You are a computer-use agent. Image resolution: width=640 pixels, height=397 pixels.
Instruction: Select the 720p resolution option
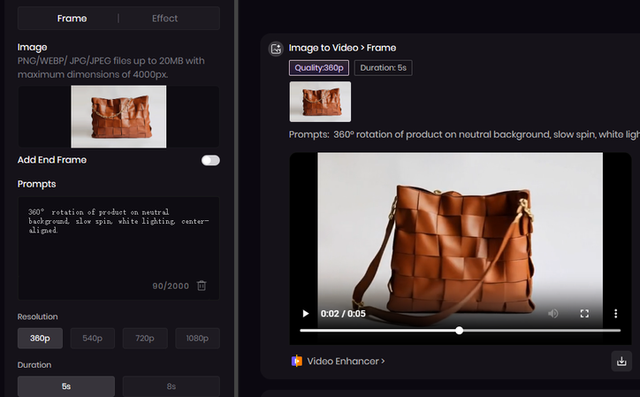click(x=145, y=338)
